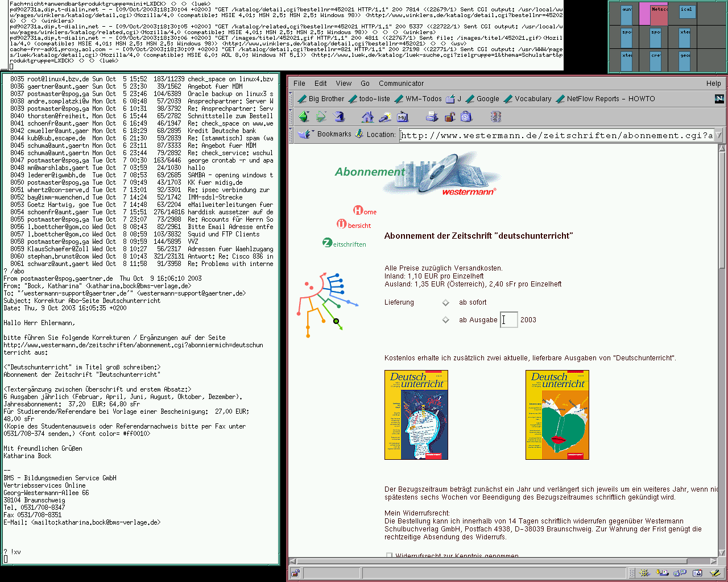The image size is (728, 582).
Task: Open the File menu
Action: (x=299, y=83)
